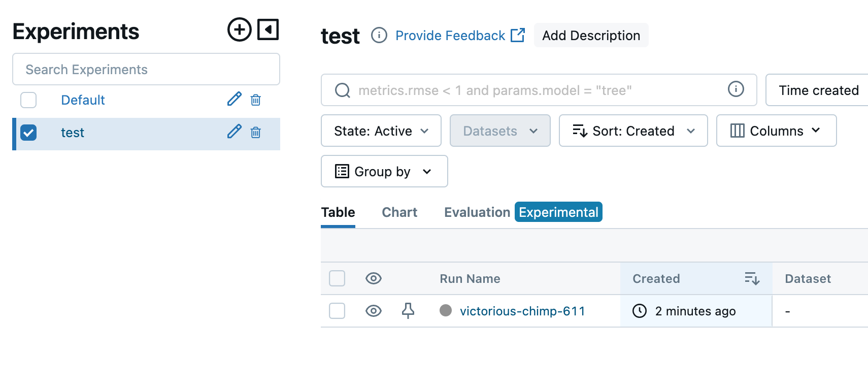Viewport: 868px width, 387px height.
Task: Toggle visibility eye for victorious-chimp-611 run
Action: coord(374,310)
